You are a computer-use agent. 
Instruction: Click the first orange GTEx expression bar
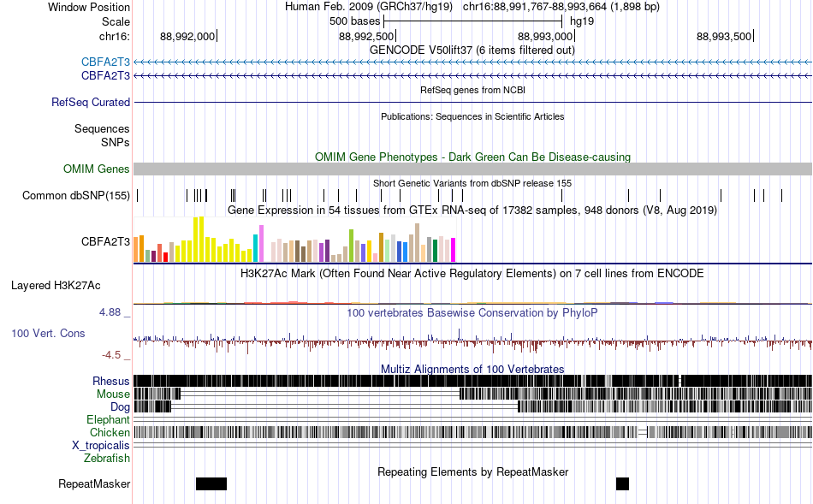coord(136,249)
